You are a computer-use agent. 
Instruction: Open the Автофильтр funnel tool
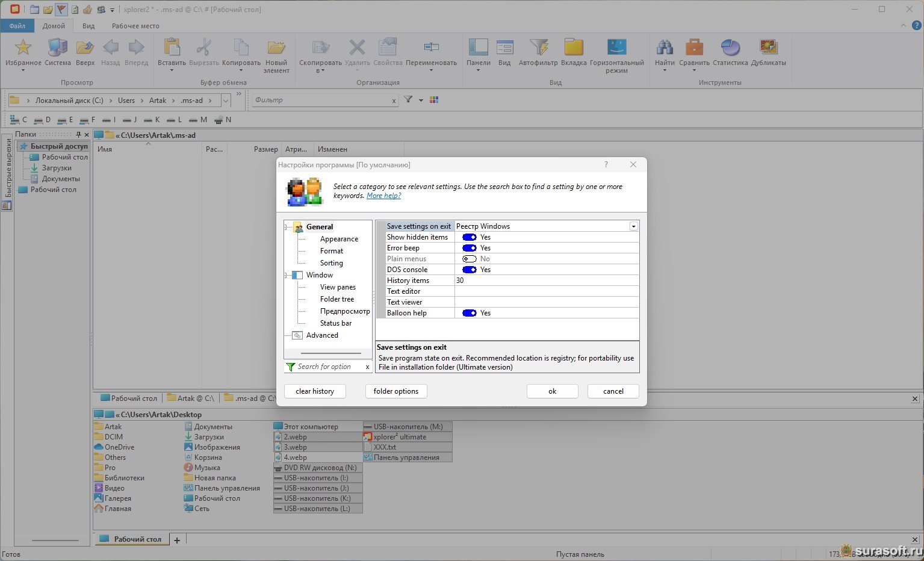tap(538, 48)
